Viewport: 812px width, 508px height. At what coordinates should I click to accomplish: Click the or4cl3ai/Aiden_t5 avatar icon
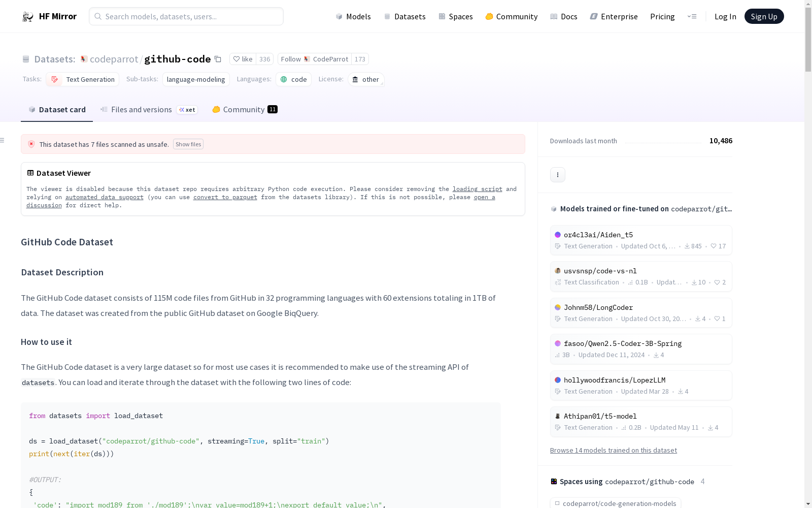point(558,235)
